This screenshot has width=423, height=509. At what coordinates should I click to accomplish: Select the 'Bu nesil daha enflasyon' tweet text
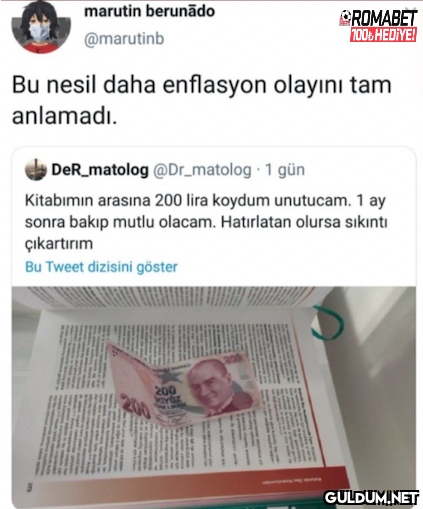(202, 100)
